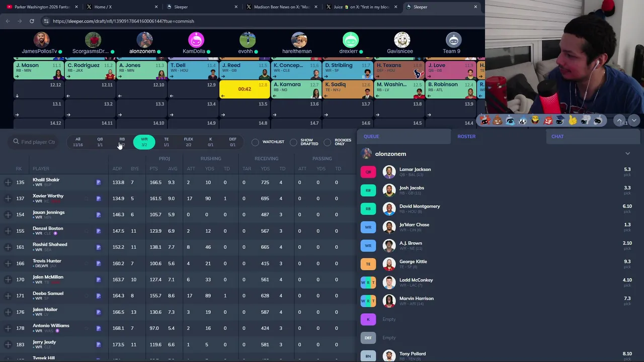The height and width of the screenshot is (362, 644).
Task: Open Deebo Samuel's news note icon
Action: coord(99,296)
